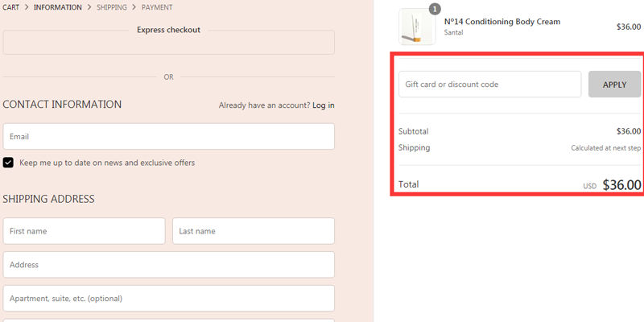Uncheck the news and exclusive offers checkbox
This screenshot has height=322, width=644.
8,163
